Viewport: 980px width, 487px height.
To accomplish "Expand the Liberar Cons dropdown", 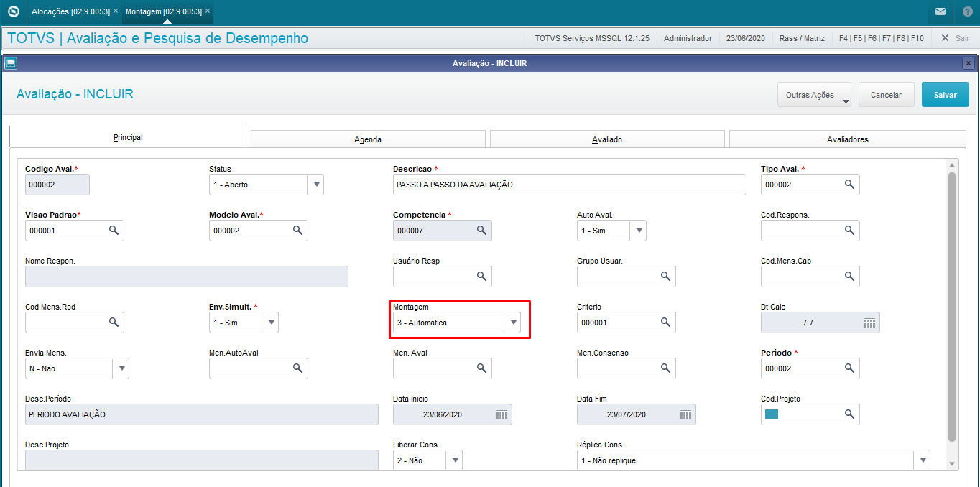I will (x=454, y=460).
